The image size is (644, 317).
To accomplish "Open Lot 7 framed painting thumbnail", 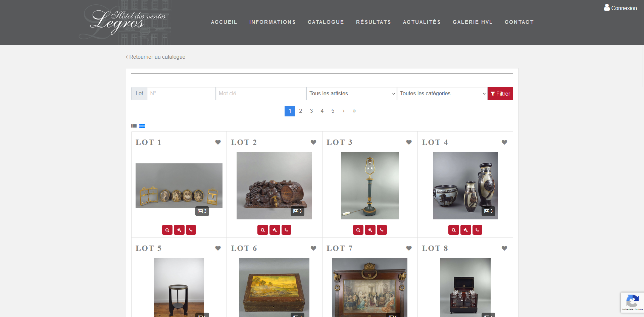I will click(370, 287).
